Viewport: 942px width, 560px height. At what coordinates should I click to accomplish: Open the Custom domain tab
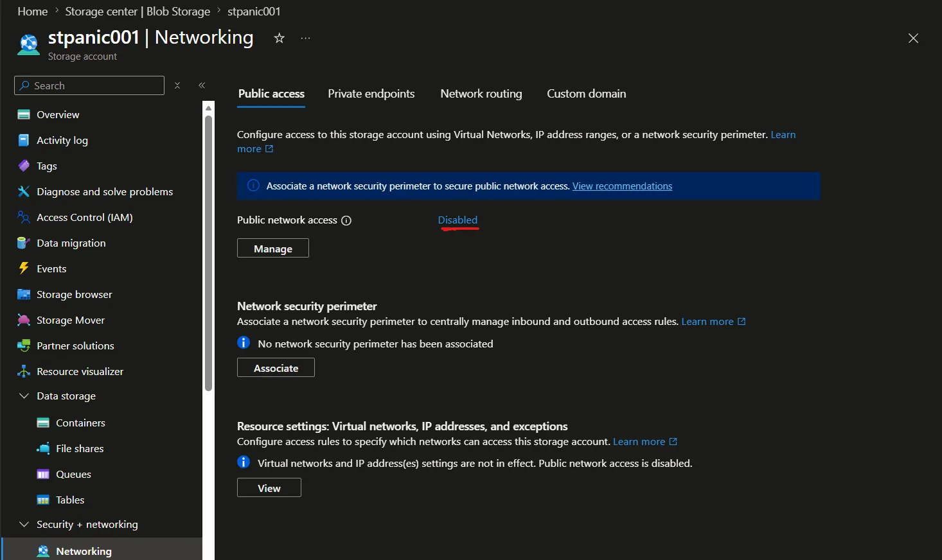pos(586,94)
